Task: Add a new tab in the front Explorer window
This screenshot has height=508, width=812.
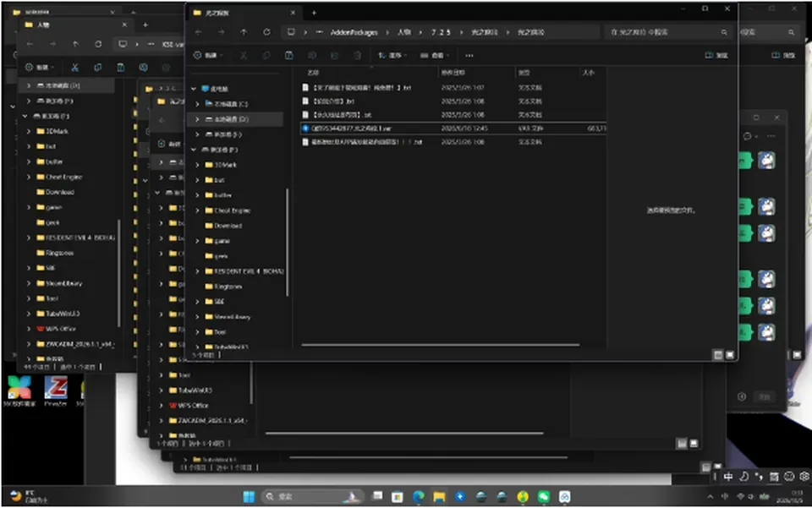Action: (x=314, y=13)
